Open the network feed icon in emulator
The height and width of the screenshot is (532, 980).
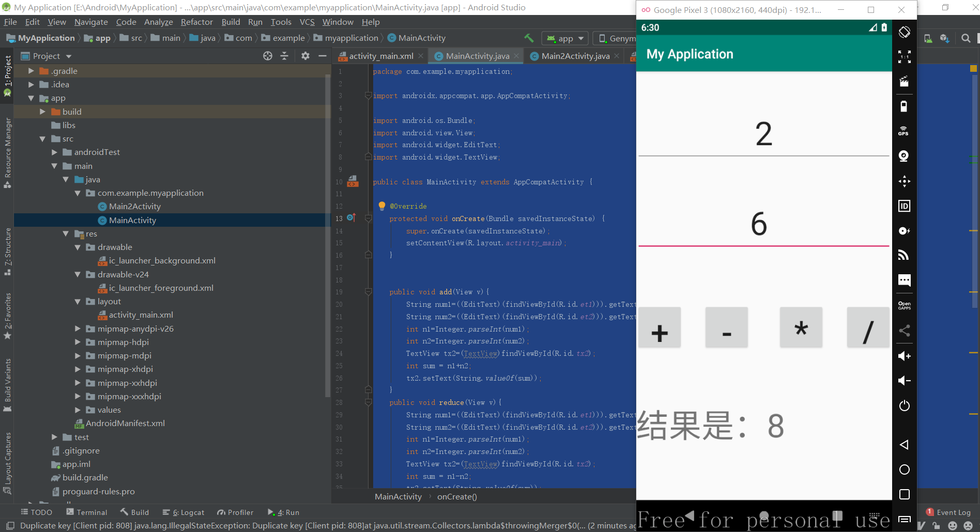pos(904,255)
